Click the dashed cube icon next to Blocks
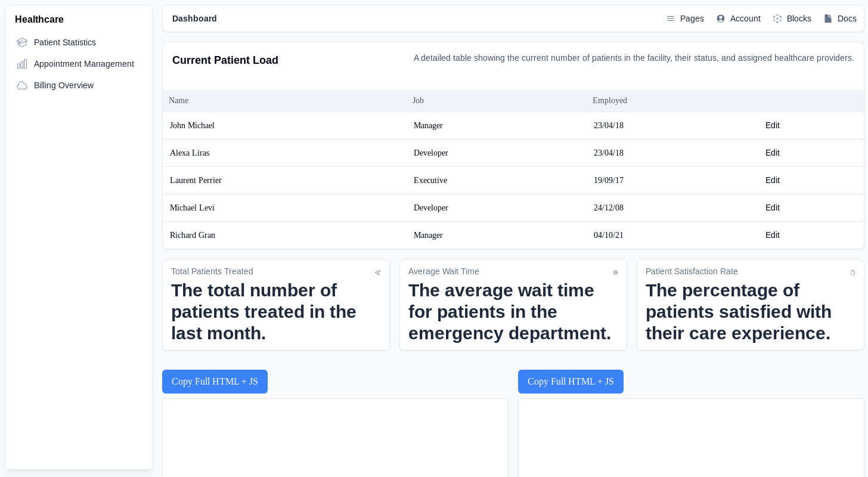868x477 pixels. pos(777,18)
